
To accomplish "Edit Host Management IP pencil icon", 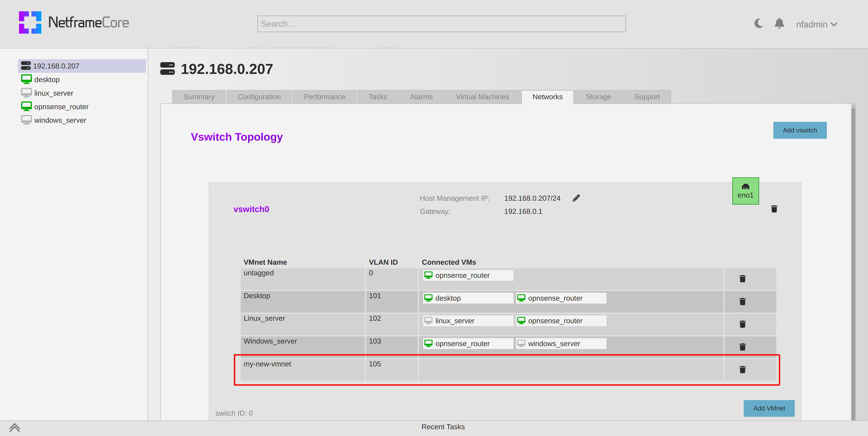I will click(576, 198).
